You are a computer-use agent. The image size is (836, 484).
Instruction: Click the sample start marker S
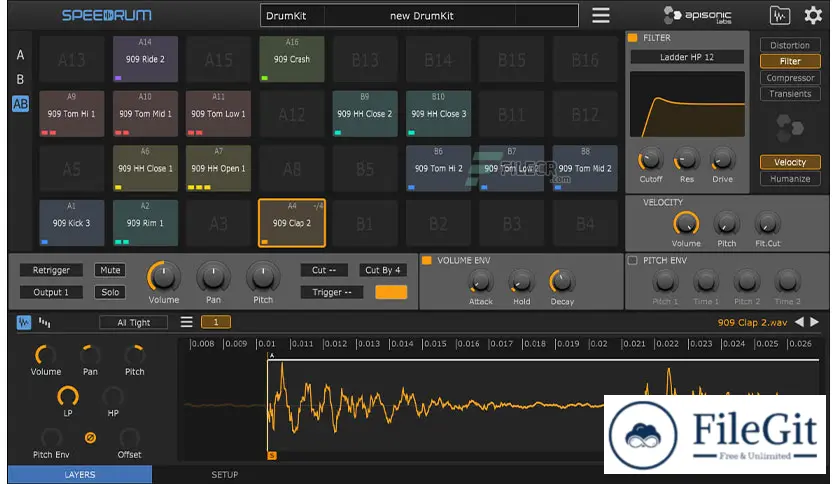272,455
